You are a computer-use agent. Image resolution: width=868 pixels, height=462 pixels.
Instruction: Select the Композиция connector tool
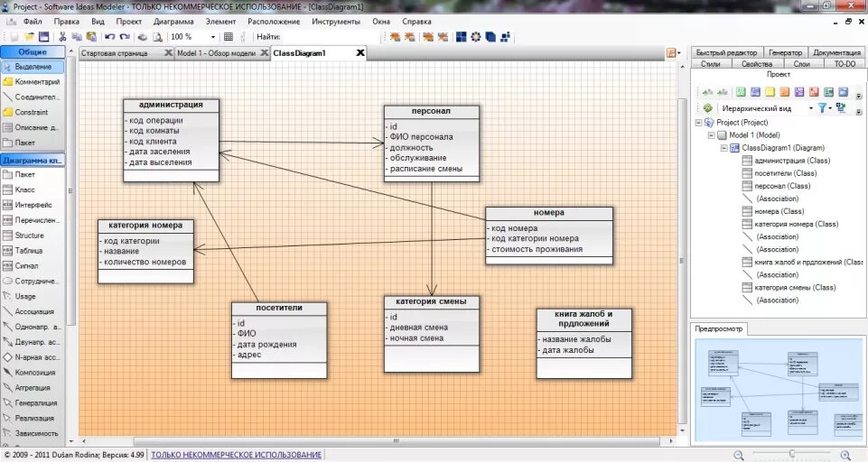coord(33,373)
